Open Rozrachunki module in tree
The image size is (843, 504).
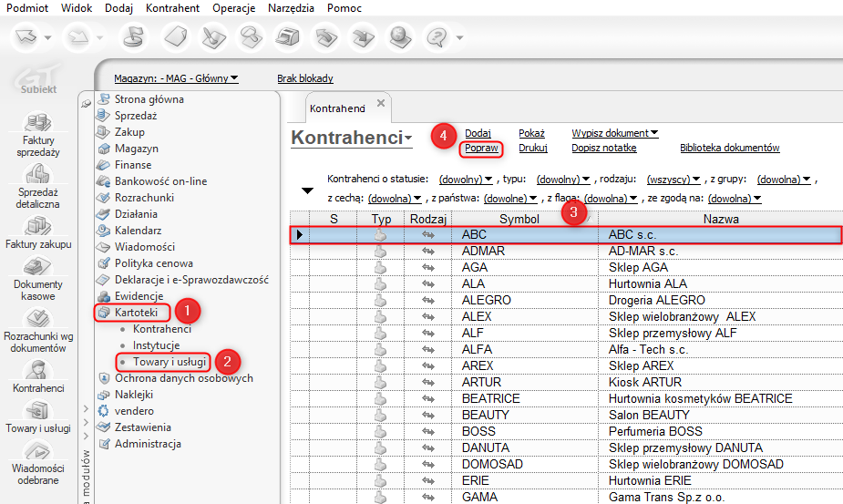point(144,198)
